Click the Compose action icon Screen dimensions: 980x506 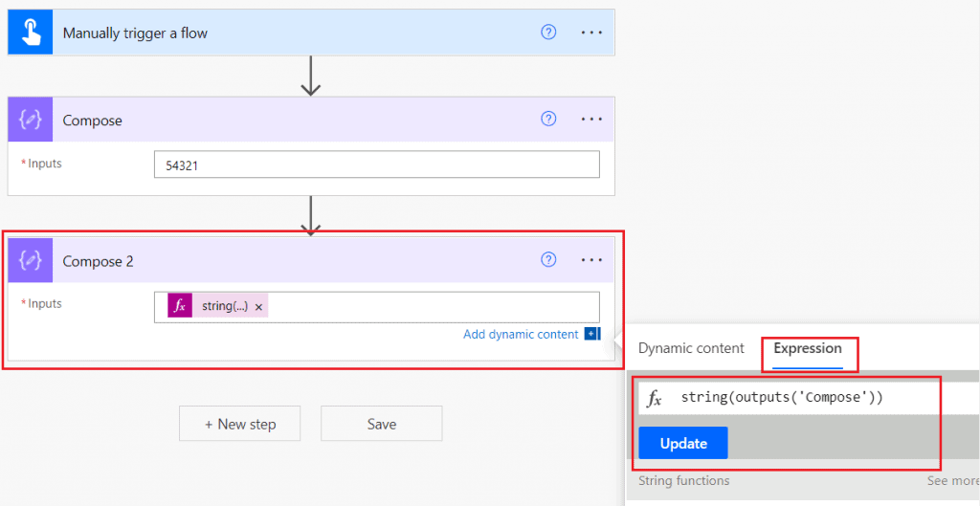(x=30, y=120)
